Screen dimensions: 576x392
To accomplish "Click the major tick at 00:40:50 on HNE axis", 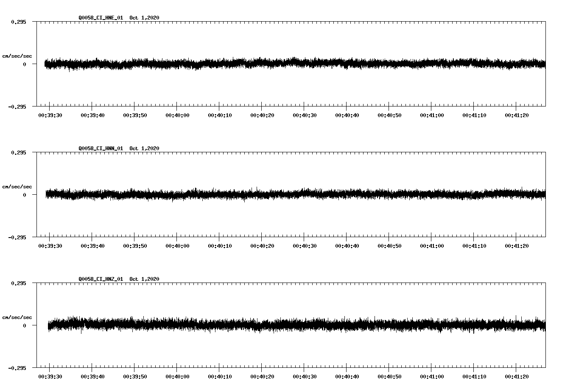I will [389, 107].
